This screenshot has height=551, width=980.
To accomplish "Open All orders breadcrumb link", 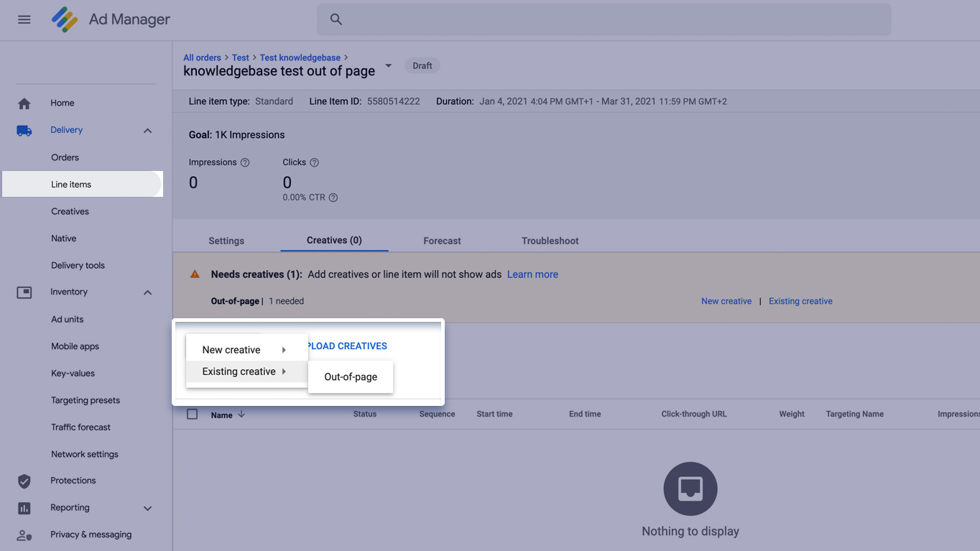I will 202,57.
